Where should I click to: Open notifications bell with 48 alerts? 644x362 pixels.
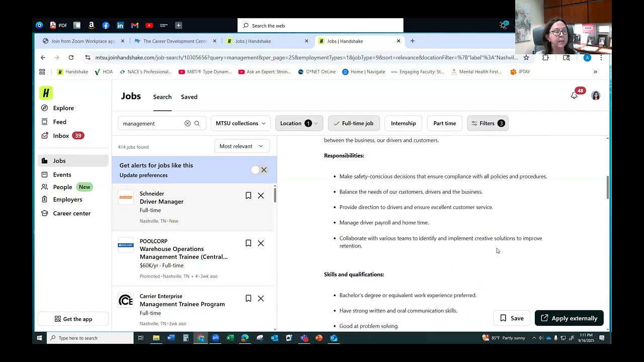point(575,96)
